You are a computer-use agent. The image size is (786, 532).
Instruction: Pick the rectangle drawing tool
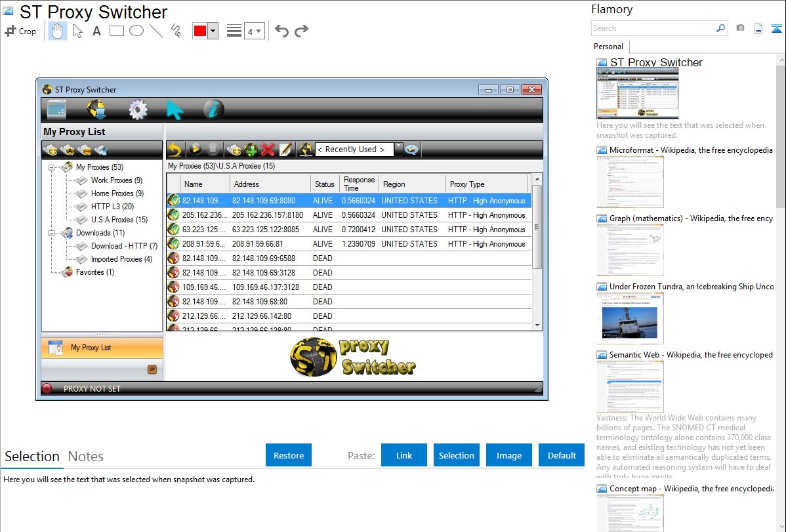point(116,31)
